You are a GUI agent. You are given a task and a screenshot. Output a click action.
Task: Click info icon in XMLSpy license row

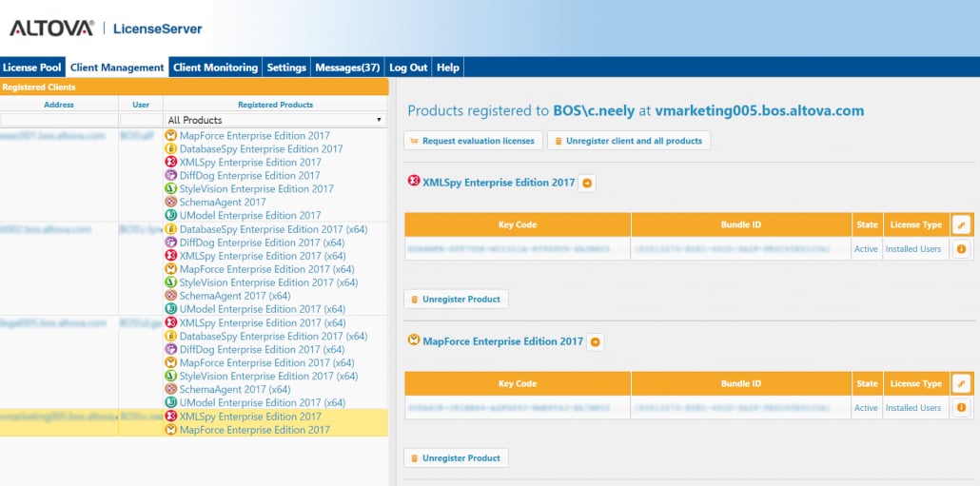[x=961, y=248]
